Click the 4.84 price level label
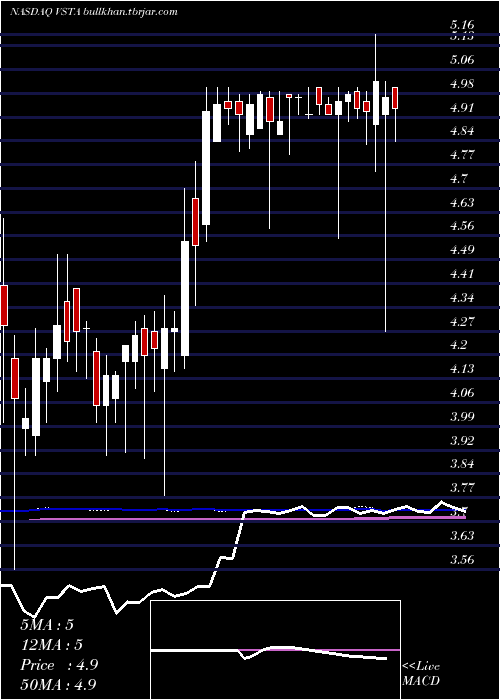 pos(462,131)
